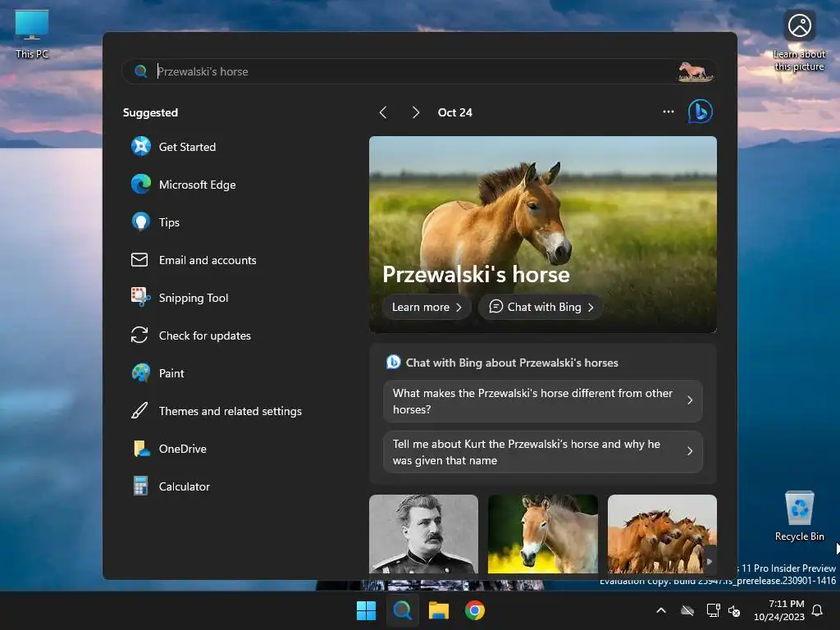The width and height of the screenshot is (840, 630).
Task: Select This PC desktop icon
Action: tap(32, 34)
